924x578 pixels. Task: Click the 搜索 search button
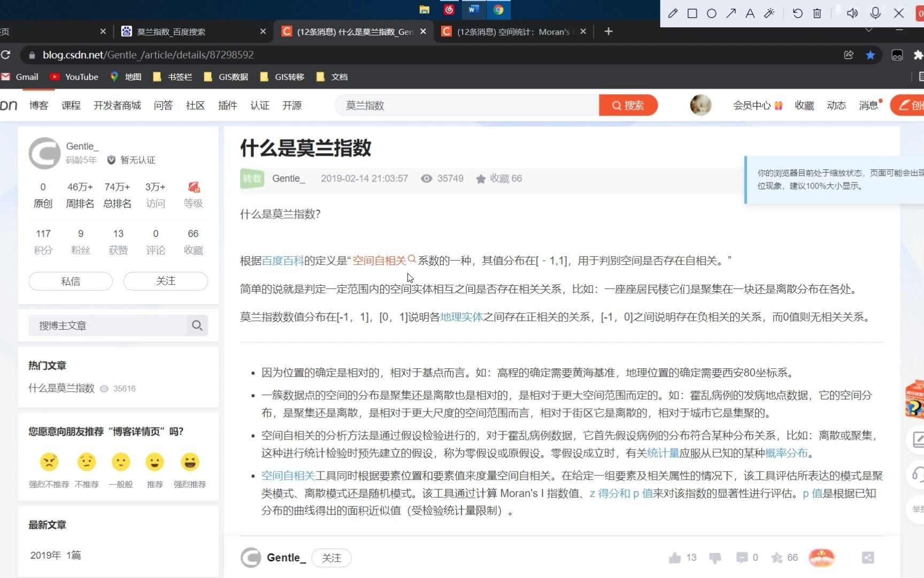click(628, 105)
